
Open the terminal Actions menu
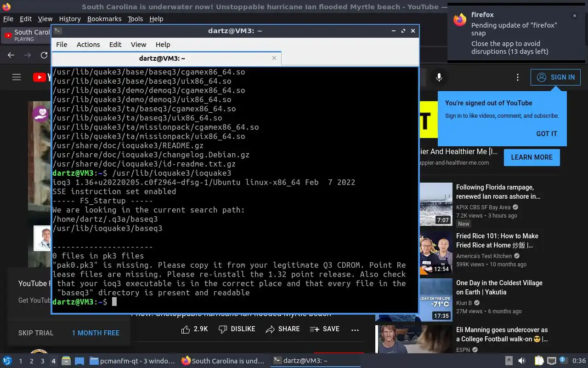click(x=88, y=45)
